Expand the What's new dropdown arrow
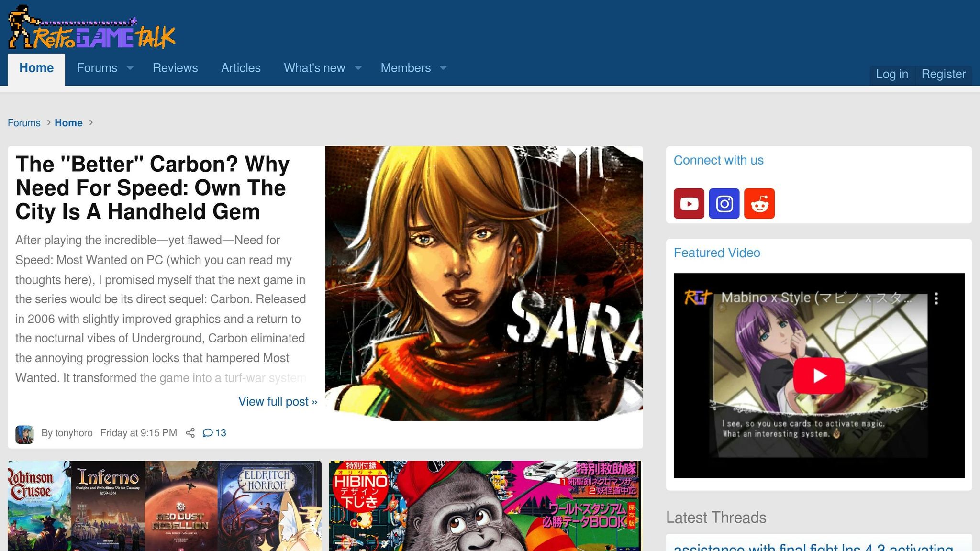Viewport: 980px width, 551px height. [358, 68]
